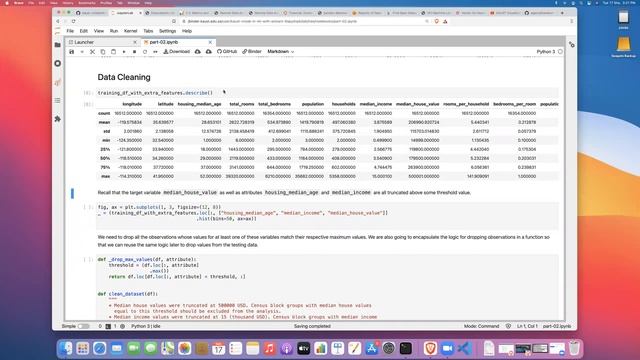The image size is (640, 360).
Task: Click the max row label in table
Action: pos(106,176)
